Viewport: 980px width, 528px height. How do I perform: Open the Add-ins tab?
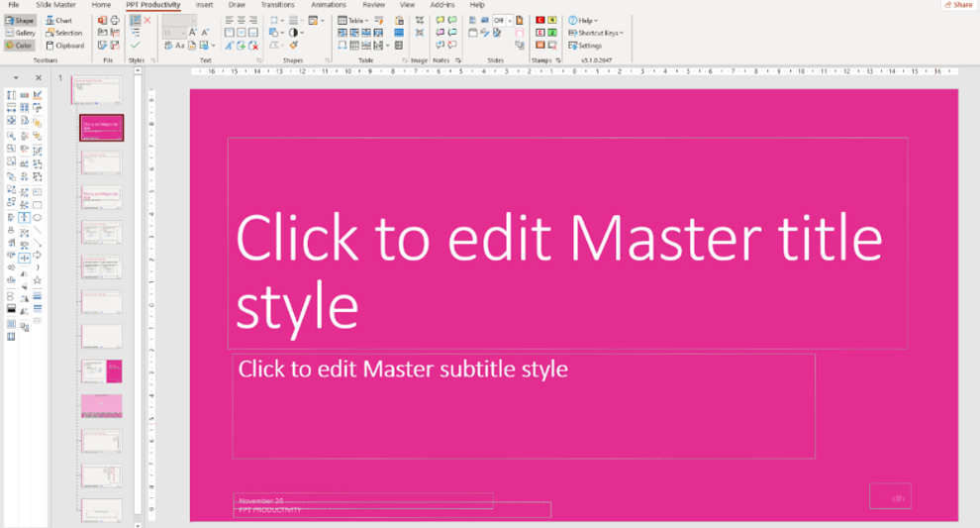coord(442,4)
